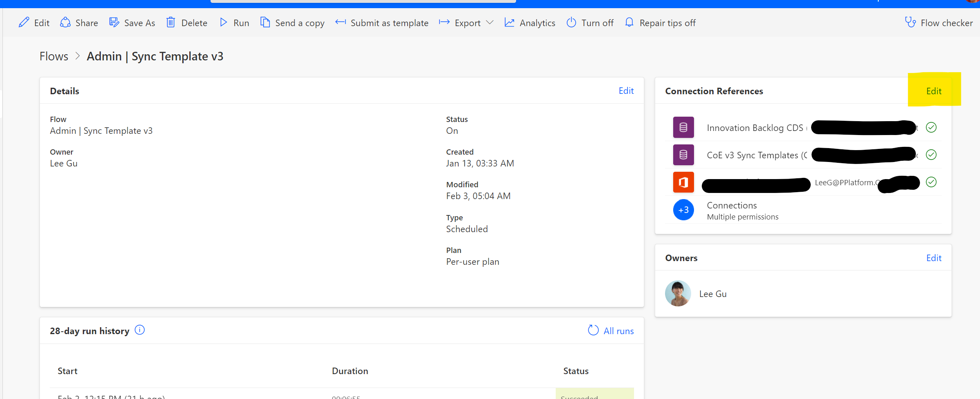The height and width of the screenshot is (399, 980).
Task: Open Send a copy
Action: tap(265, 22)
